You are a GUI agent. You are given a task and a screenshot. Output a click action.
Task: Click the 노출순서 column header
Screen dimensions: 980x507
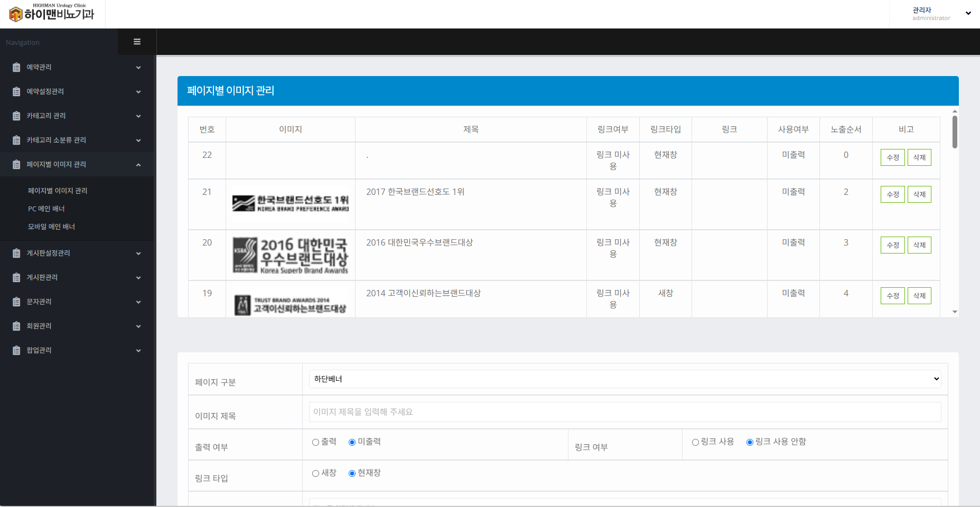(x=846, y=129)
